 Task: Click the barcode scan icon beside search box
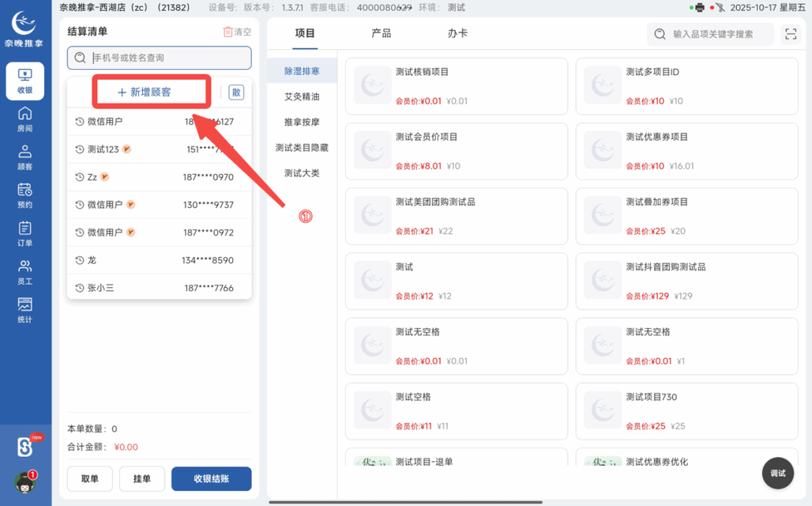[791, 34]
